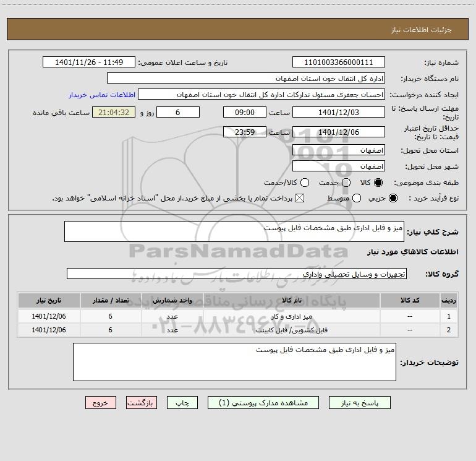Click the deadline time field 09:00
Screen dimensions: 476x461
pos(245,112)
